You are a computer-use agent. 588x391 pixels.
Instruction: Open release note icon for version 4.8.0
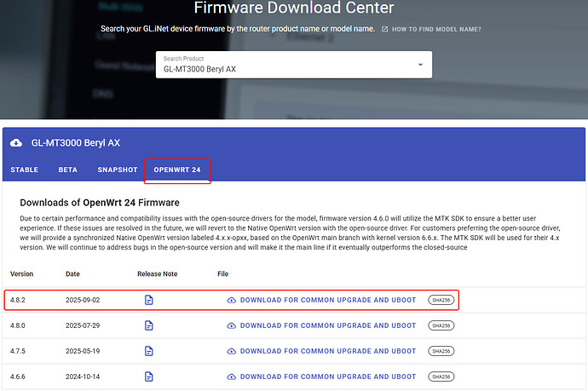[x=149, y=325]
